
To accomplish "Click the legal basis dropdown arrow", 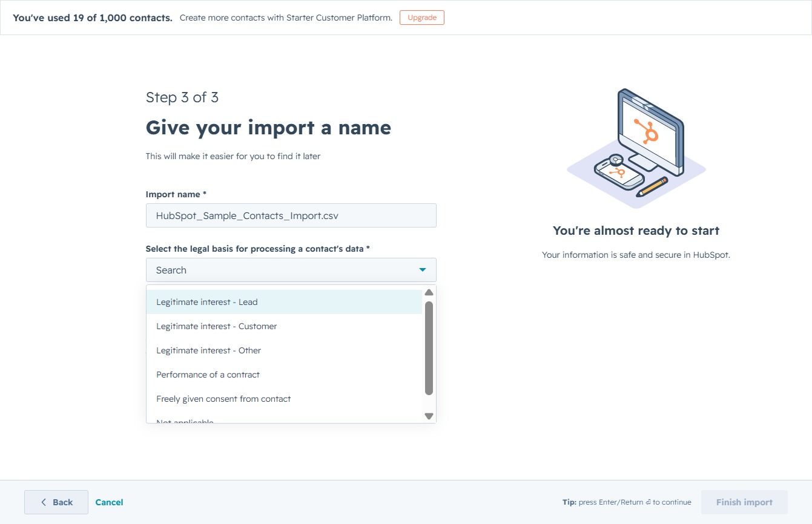I will pos(423,270).
